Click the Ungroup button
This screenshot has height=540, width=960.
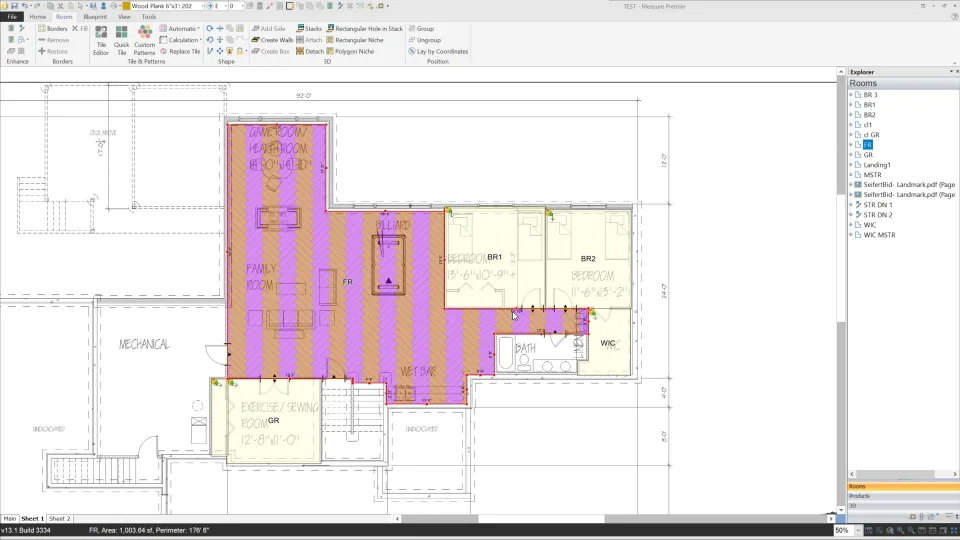427,40
